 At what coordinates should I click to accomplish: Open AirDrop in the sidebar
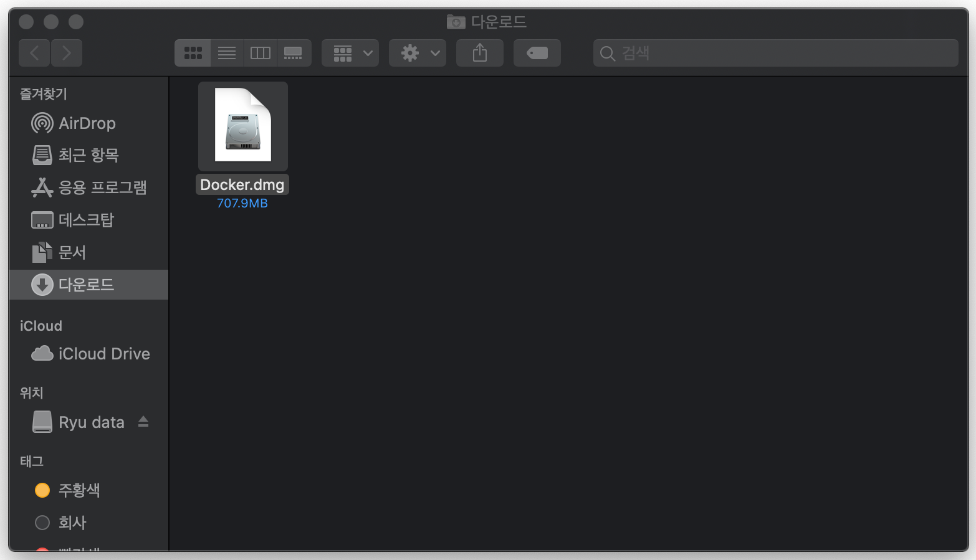tap(89, 123)
